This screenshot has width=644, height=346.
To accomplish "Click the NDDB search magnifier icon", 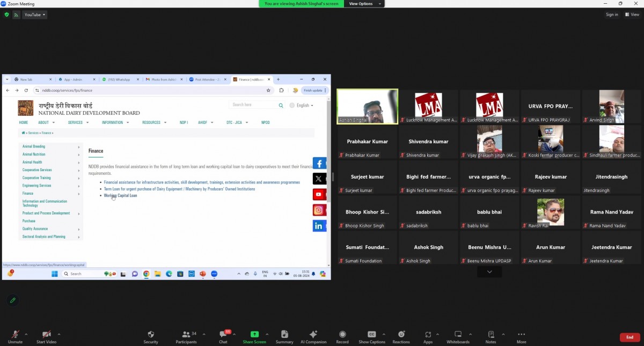I will (281, 106).
